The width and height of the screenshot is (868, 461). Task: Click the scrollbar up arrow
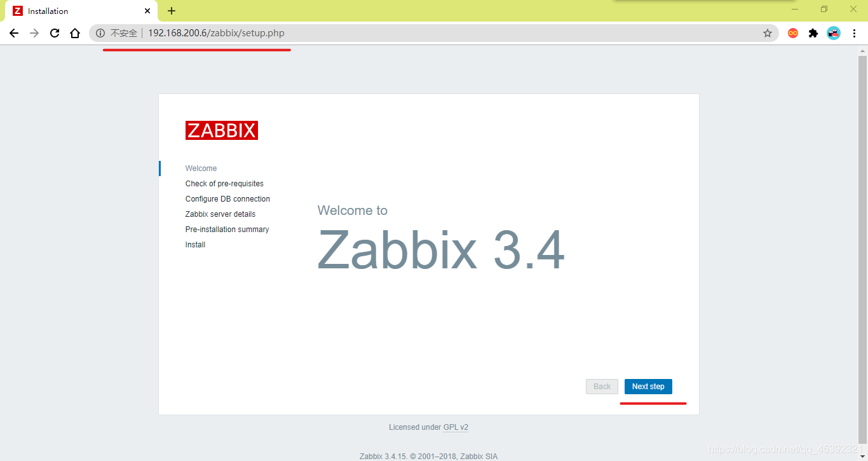pyautogui.click(x=862, y=50)
